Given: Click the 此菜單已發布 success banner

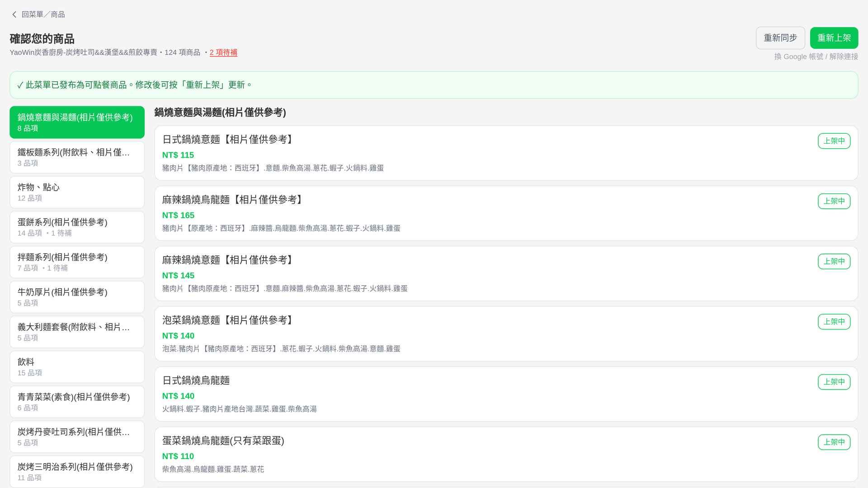Looking at the screenshot, I should [x=434, y=85].
